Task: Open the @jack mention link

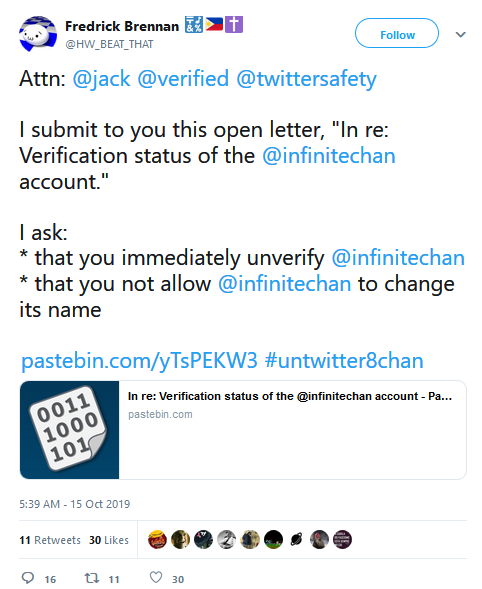Action: point(101,79)
